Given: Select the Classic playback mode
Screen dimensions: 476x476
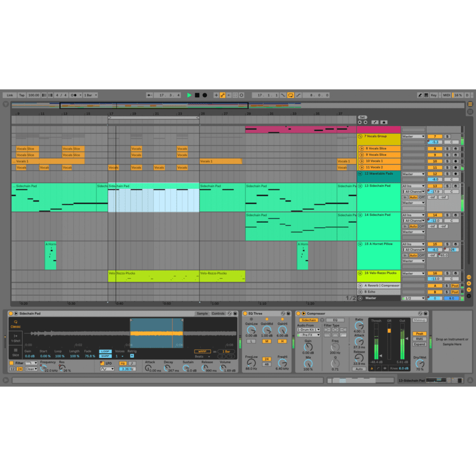Looking at the screenshot, I should point(15,324).
